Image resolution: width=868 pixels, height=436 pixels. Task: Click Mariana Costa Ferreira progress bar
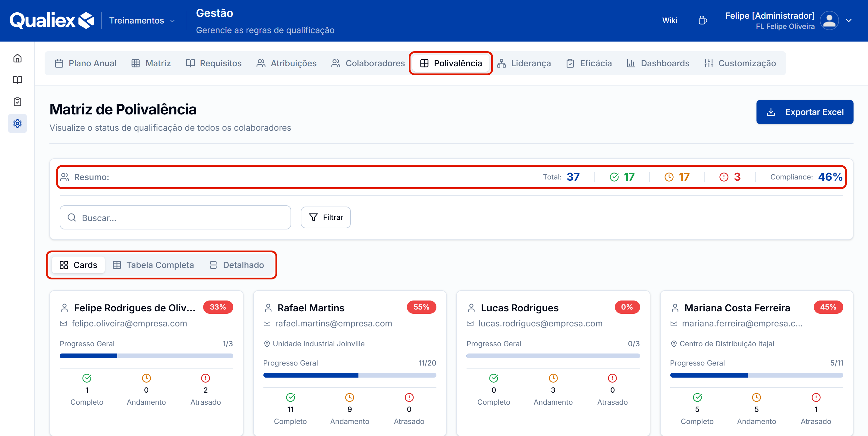756,375
